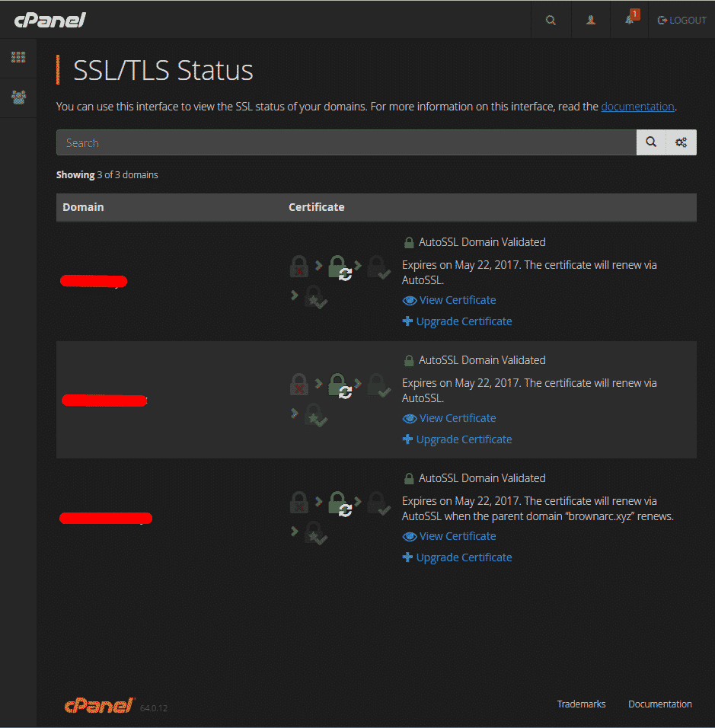The image size is (715, 728).
Task: Open the Documentation footer link
Action: [x=659, y=704]
